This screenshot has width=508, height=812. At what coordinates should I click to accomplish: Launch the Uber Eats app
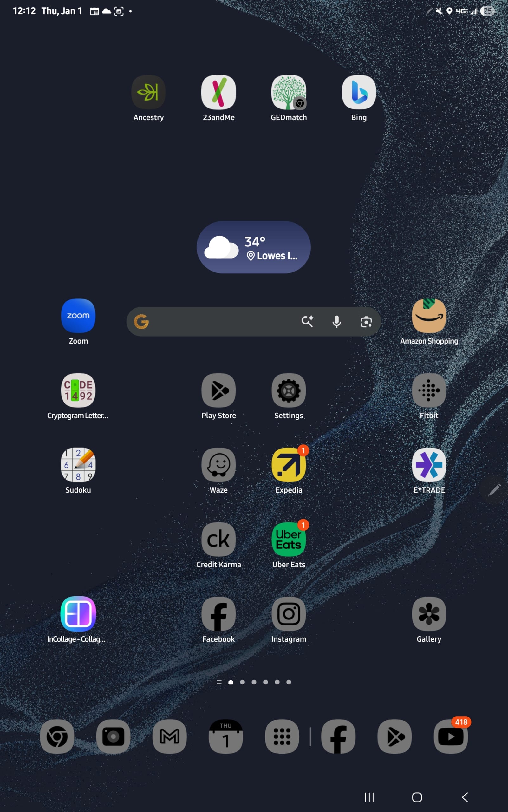point(289,540)
